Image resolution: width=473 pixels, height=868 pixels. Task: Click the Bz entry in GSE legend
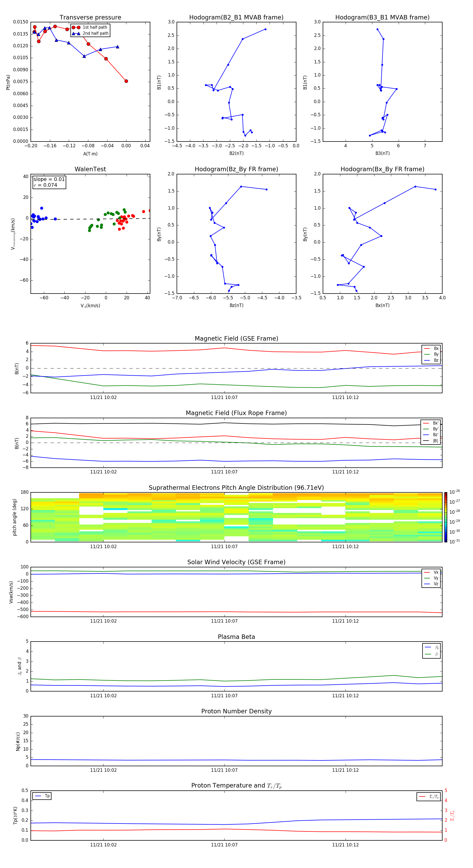tap(431, 360)
